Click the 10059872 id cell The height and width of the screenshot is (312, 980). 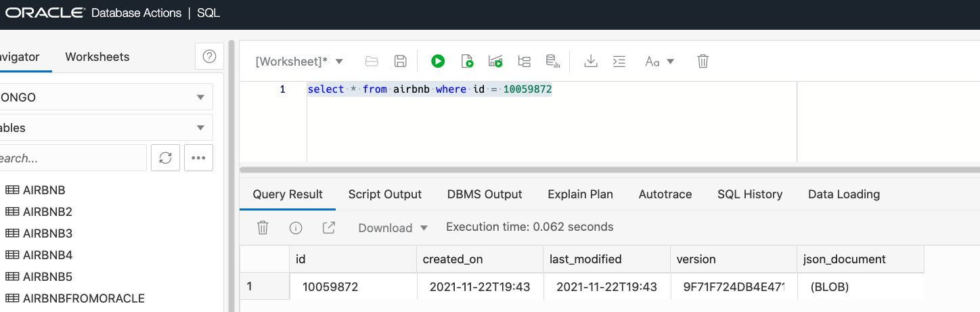353,287
